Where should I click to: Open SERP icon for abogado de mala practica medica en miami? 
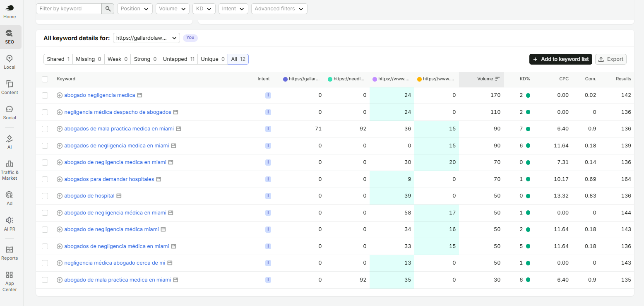tap(175, 280)
